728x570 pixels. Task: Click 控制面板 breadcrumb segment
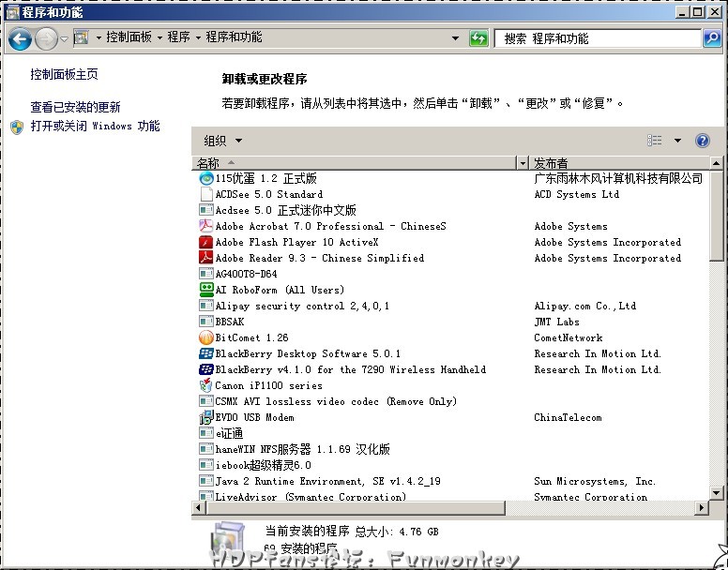(129, 37)
